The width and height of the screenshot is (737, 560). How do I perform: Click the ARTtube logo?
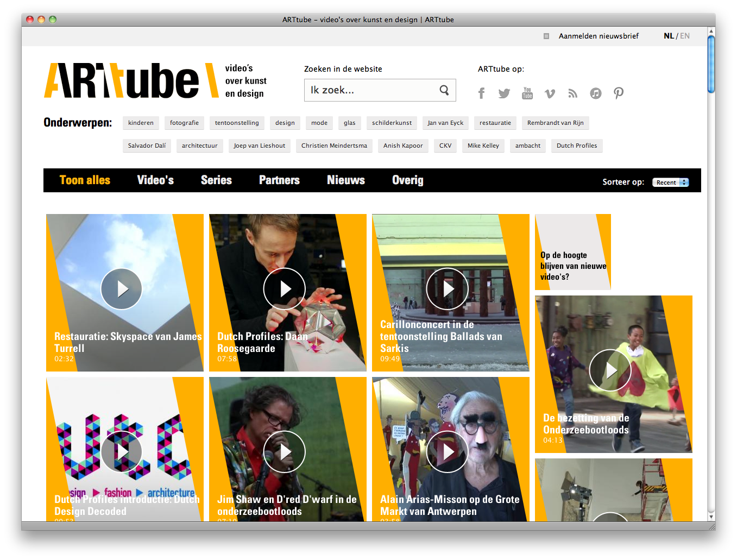tap(131, 81)
